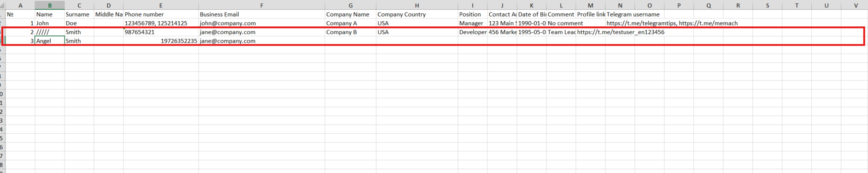Select the cell containing "Doe"
Viewport: 868px width, 173px height.
coord(79,23)
